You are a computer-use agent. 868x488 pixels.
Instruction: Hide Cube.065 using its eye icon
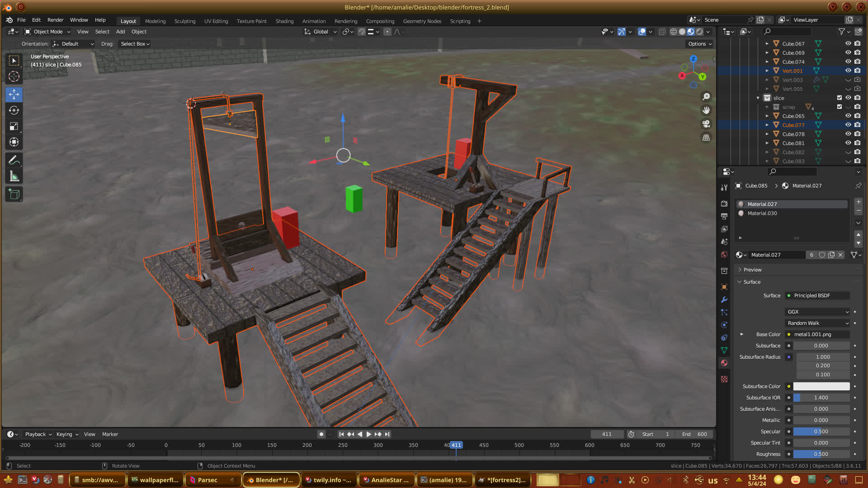click(x=848, y=116)
